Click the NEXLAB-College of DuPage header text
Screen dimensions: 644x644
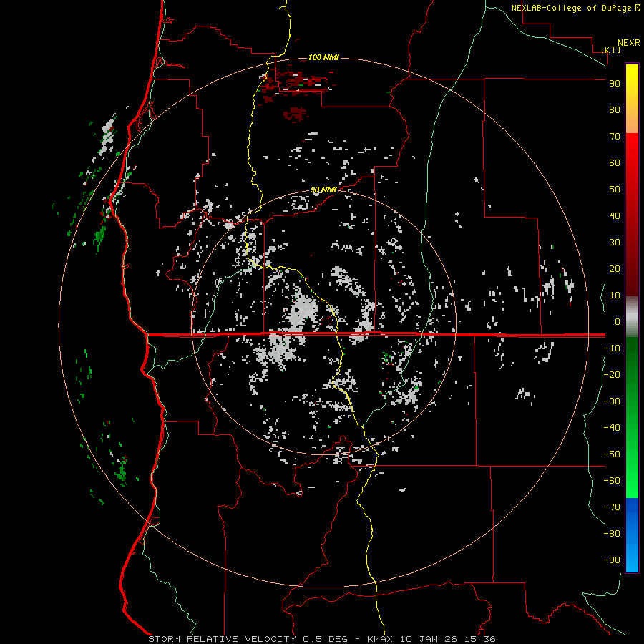(572, 8)
